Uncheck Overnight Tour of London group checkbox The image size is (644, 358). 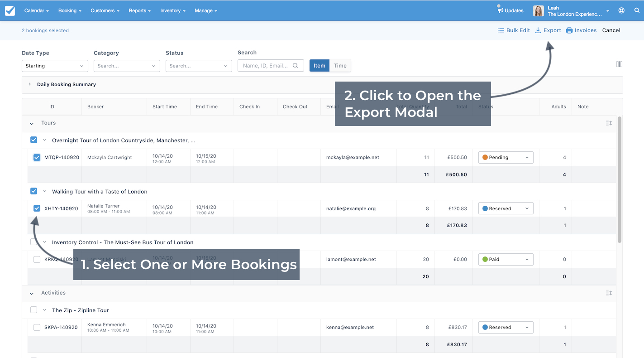pyautogui.click(x=33, y=140)
